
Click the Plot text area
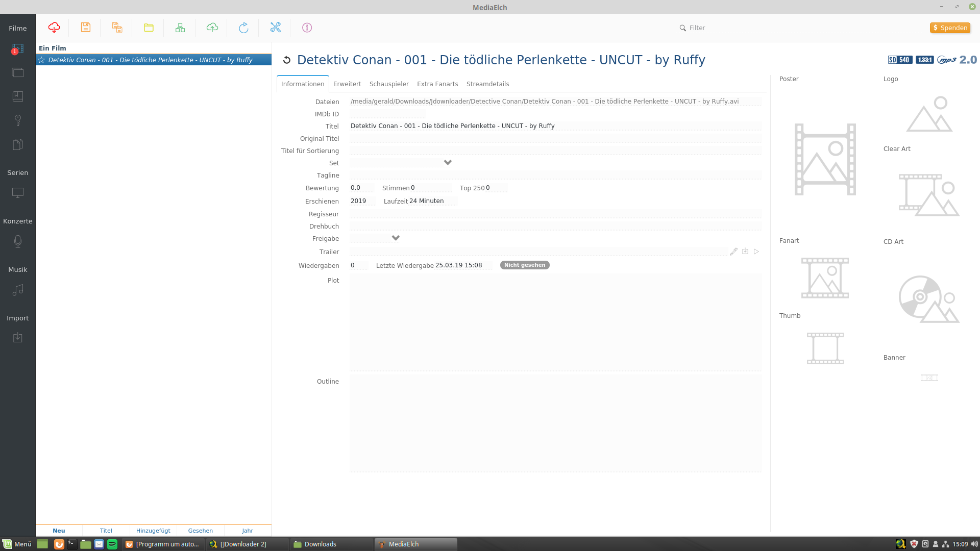tap(555, 322)
